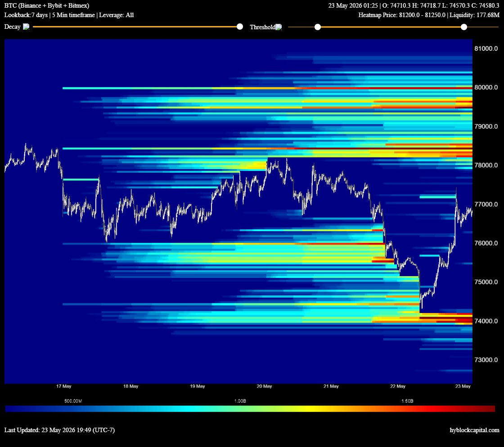Screen dimensions: 504x447
Task: Click the Threshold slider's right handle
Action: (x=464, y=27)
